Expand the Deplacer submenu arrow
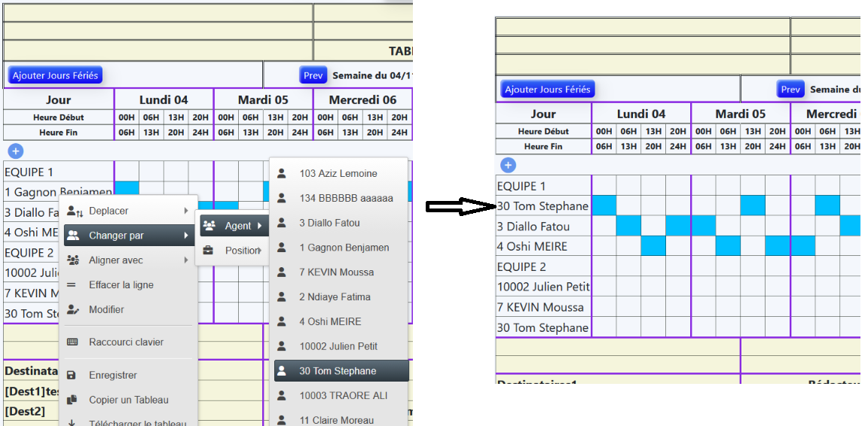 click(185, 211)
